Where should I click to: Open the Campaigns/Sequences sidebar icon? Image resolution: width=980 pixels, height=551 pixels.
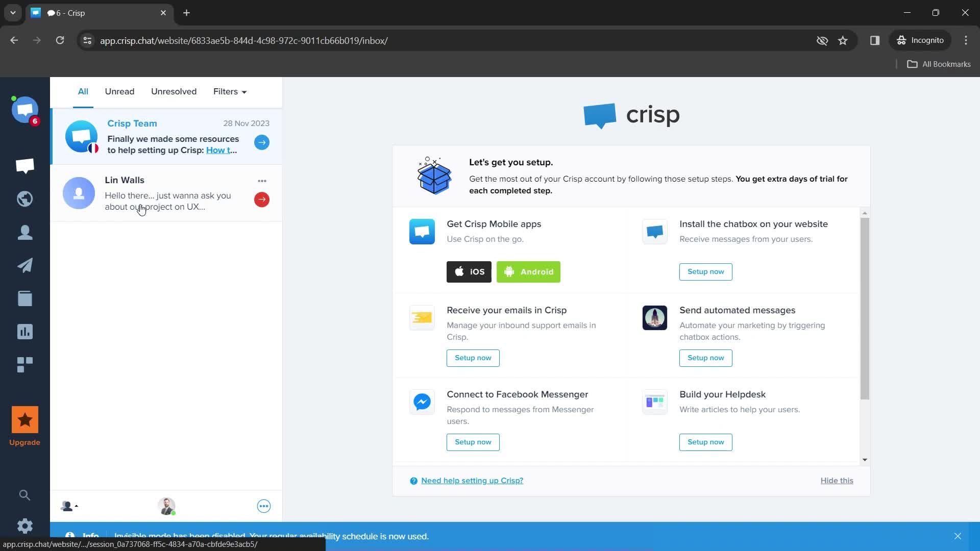click(x=25, y=265)
